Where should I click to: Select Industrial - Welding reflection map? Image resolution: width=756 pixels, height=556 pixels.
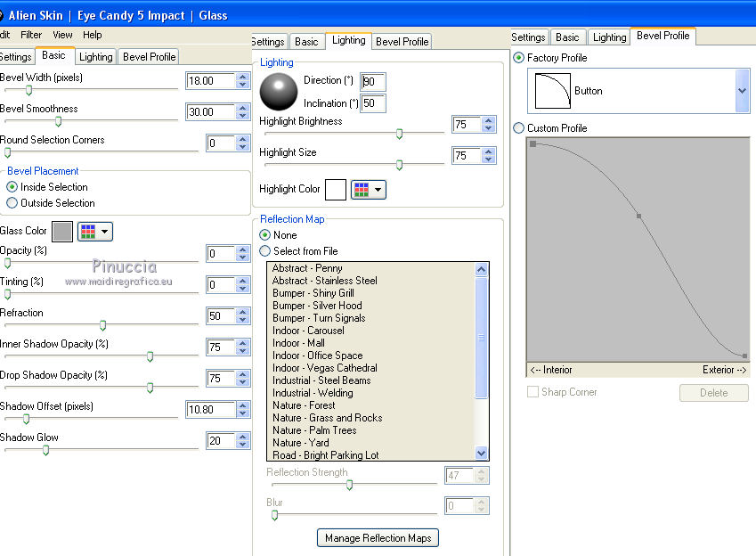[x=313, y=393]
